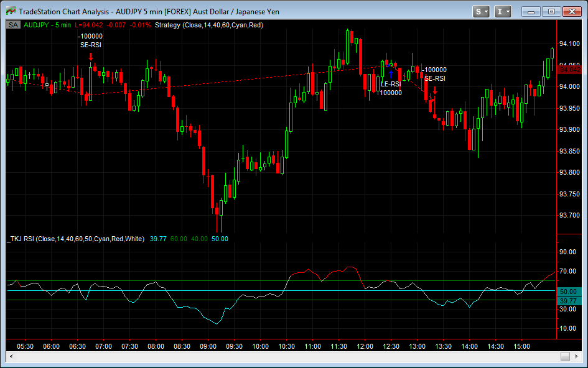The image size is (588, 368).
Task: Click the 93.700 price axis label
Action: click(569, 215)
